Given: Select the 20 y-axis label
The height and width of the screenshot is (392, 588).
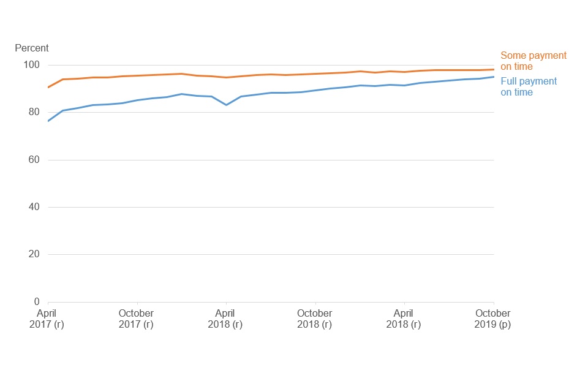Looking at the screenshot, I should 34,254.
